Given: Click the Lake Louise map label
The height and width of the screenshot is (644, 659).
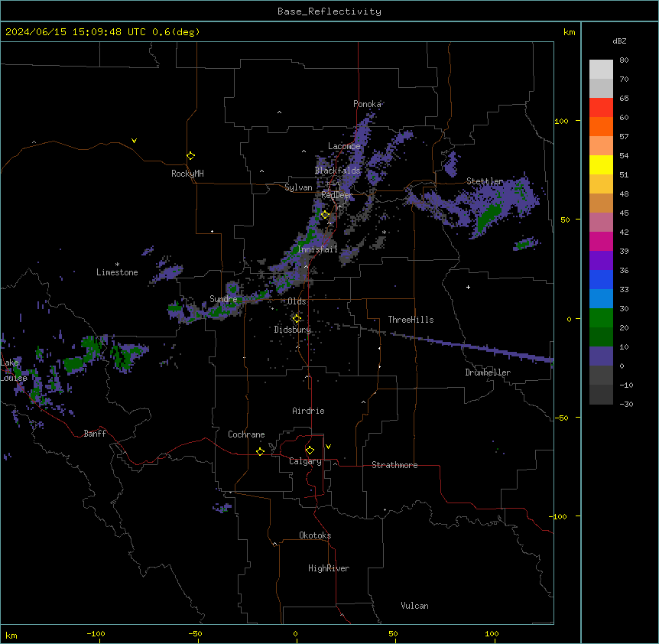Looking at the screenshot, I should [14, 370].
